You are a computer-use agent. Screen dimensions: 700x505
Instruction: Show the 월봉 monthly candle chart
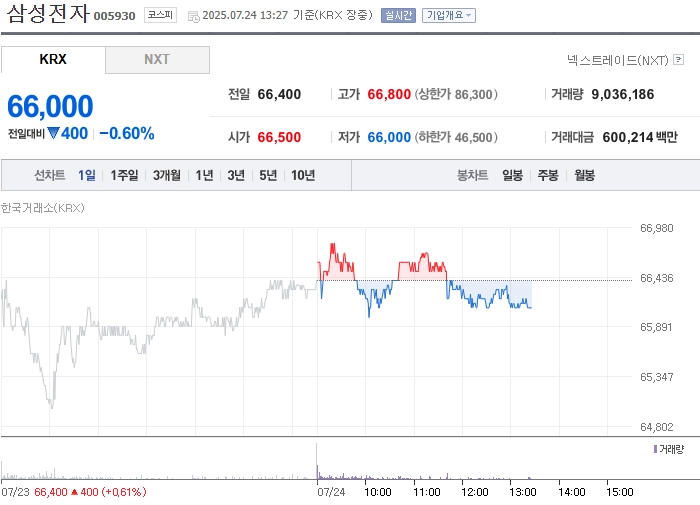pyautogui.click(x=584, y=175)
